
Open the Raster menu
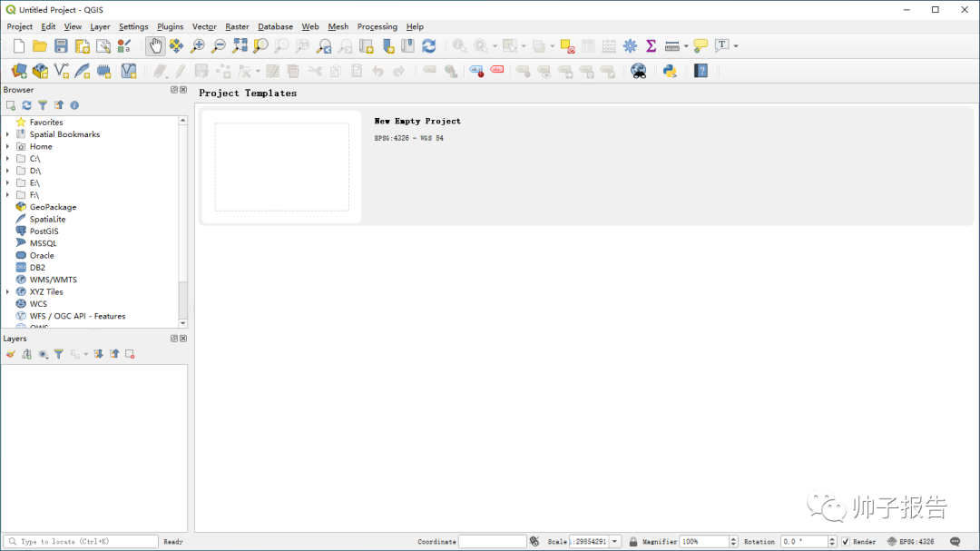pyautogui.click(x=237, y=27)
